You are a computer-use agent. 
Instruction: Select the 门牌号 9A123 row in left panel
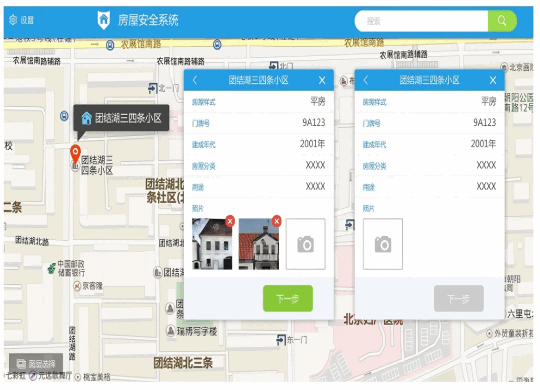click(259, 123)
